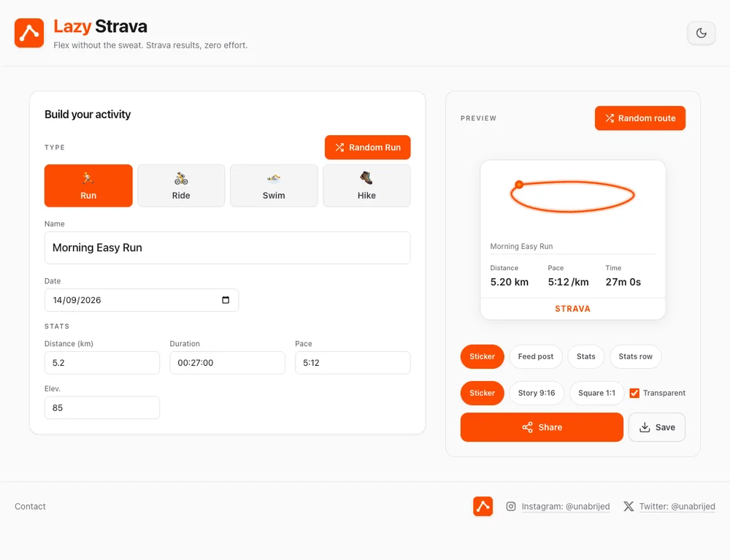Click the Instagram icon in the footer
The image size is (730, 560).
tap(511, 506)
